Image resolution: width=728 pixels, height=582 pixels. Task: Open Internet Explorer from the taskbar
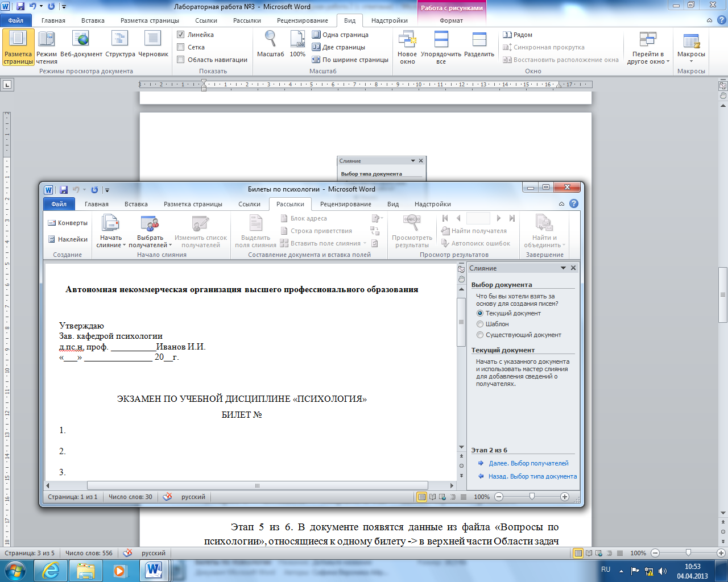click(51, 570)
